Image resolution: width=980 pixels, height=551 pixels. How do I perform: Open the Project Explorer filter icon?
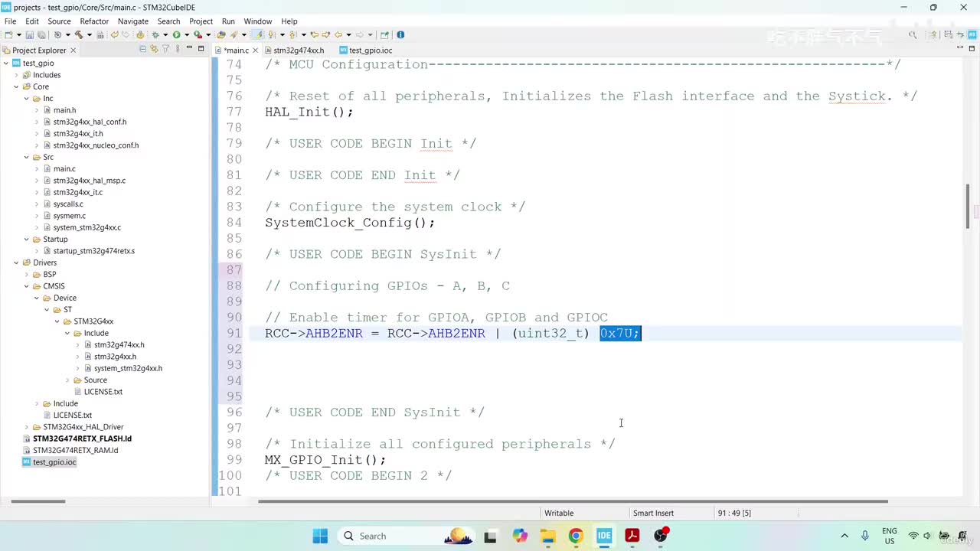coord(165,49)
